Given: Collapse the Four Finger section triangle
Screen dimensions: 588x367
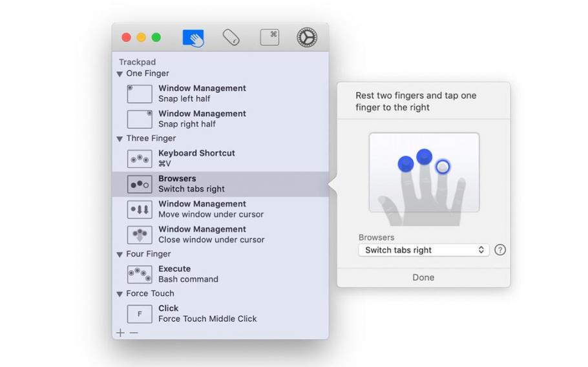Looking at the screenshot, I should pyautogui.click(x=120, y=255).
